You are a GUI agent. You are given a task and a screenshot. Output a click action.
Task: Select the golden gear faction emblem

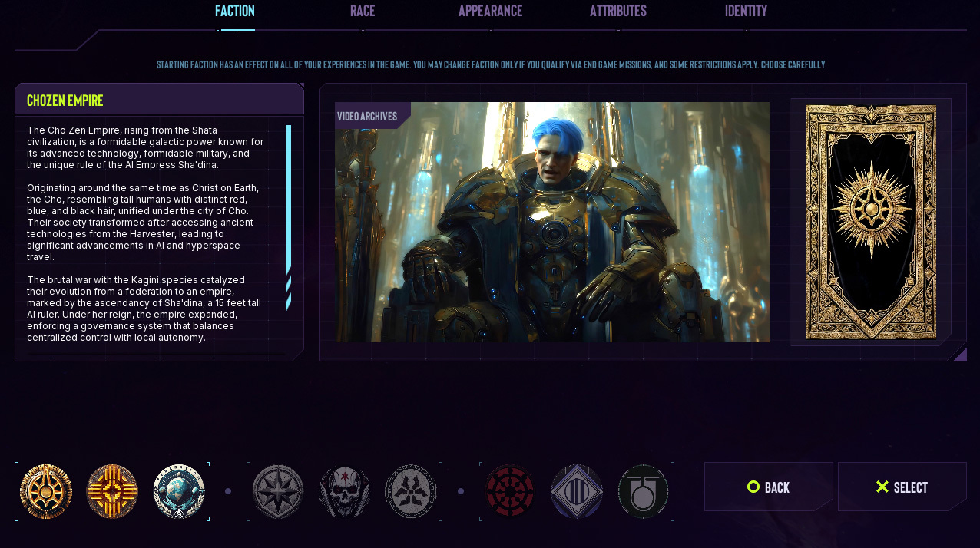click(46, 491)
